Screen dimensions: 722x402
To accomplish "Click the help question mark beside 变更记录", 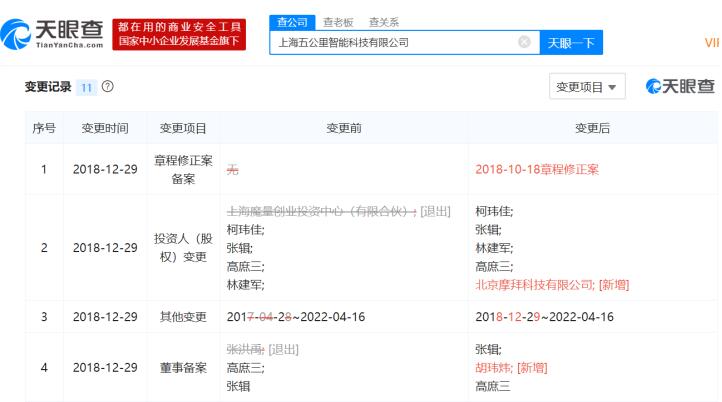I will click(x=107, y=87).
